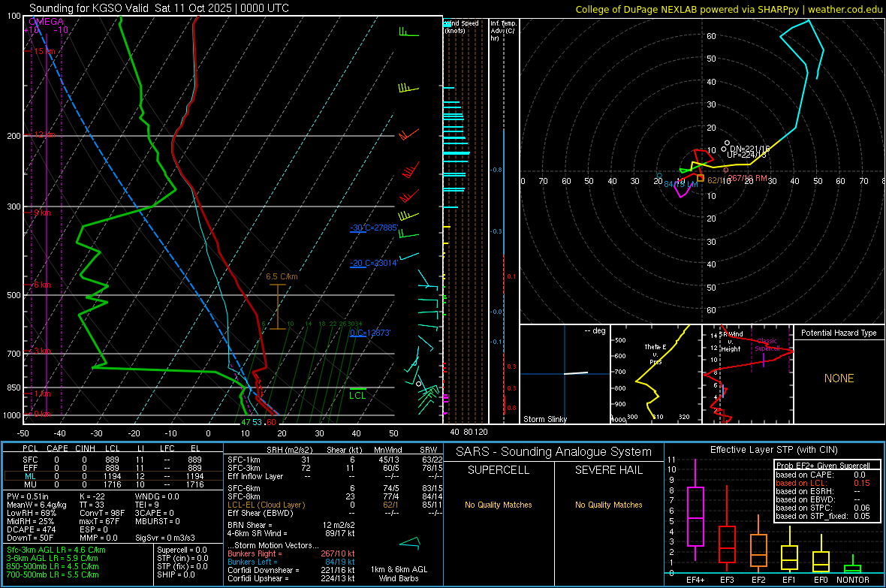Click the orange 62/1 square marker on hodograph
The width and height of the screenshot is (886, 588).
700,178
